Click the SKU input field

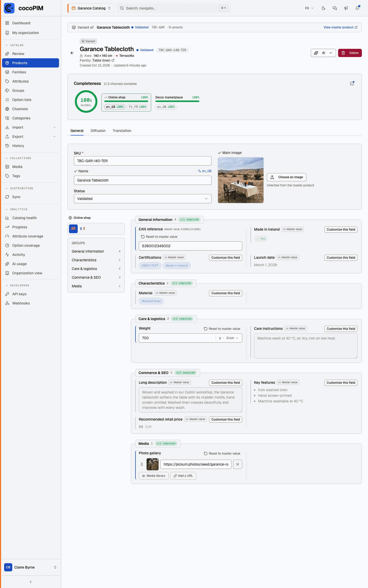pyautogui.click(x=143, y=161)
